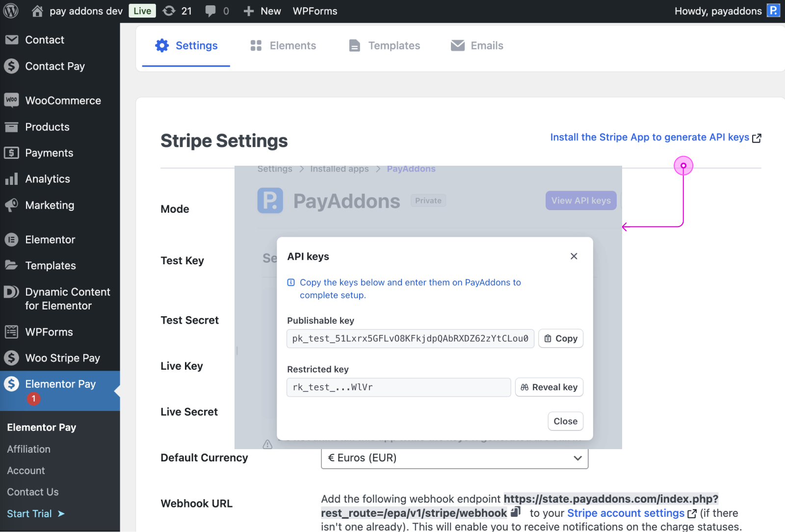Close the API keys dialog

[x=565, y=421]
